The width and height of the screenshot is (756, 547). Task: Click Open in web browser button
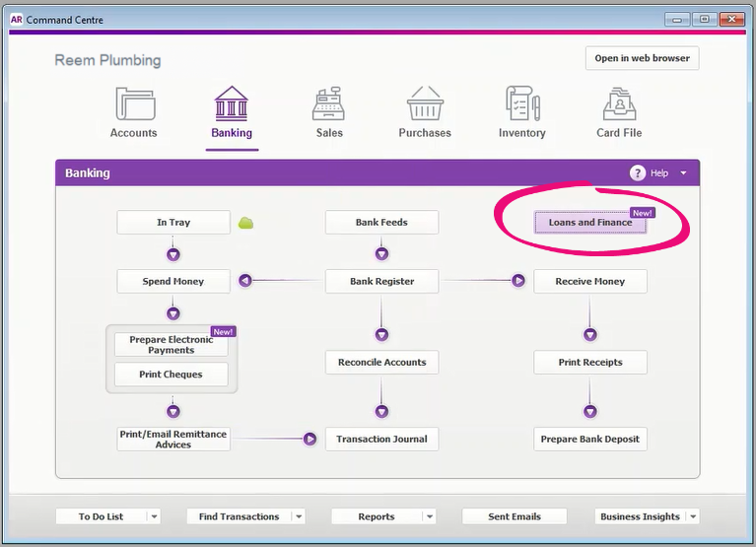coord(642,58)
